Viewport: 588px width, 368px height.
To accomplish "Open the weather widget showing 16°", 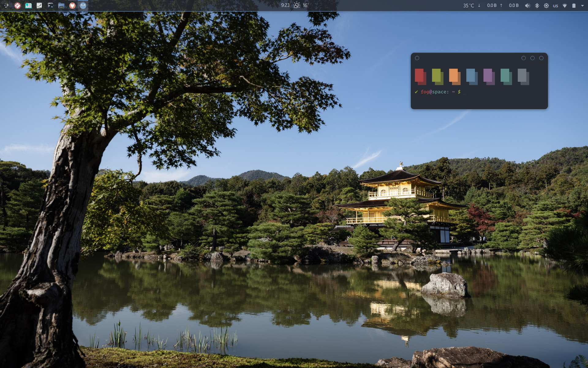I will point(301,5).
